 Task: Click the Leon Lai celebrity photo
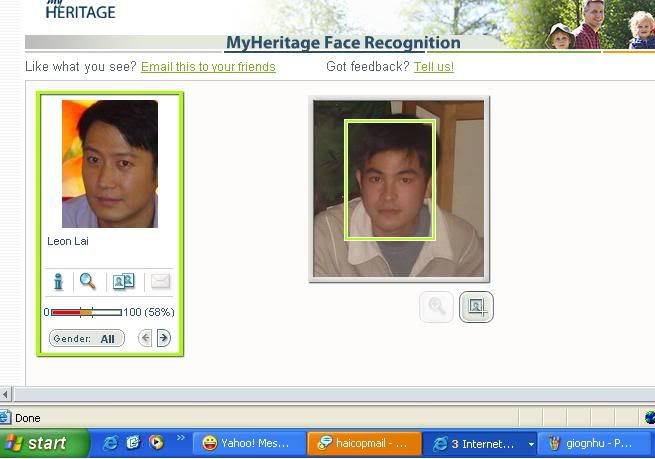pos(110,164)
